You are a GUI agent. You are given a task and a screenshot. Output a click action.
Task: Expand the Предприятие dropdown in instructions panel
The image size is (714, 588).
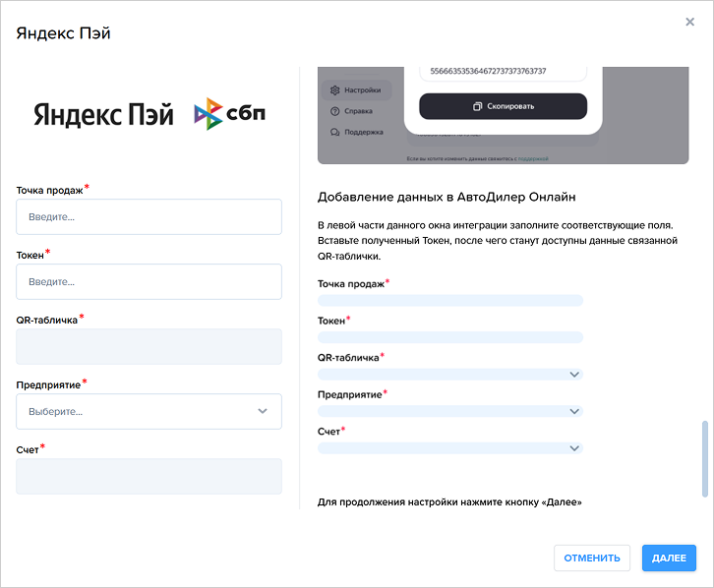pyautogui.click(x=573, y=411)
